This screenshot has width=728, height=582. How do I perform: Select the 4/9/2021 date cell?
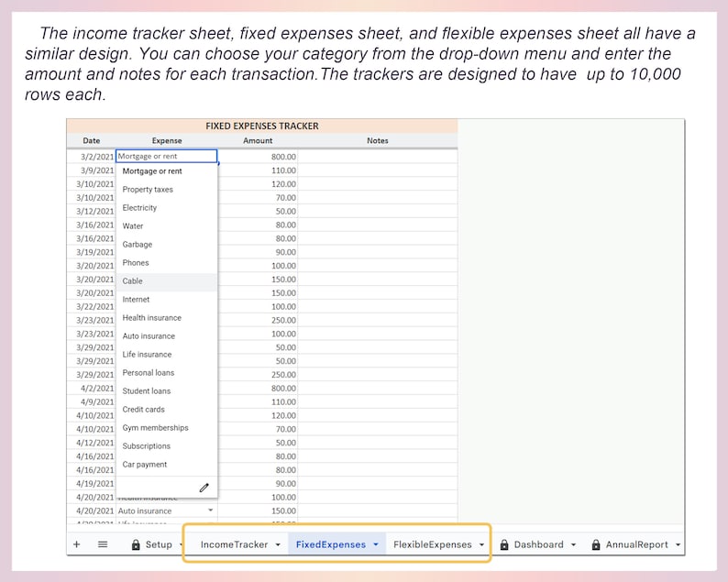coord(92,402)
